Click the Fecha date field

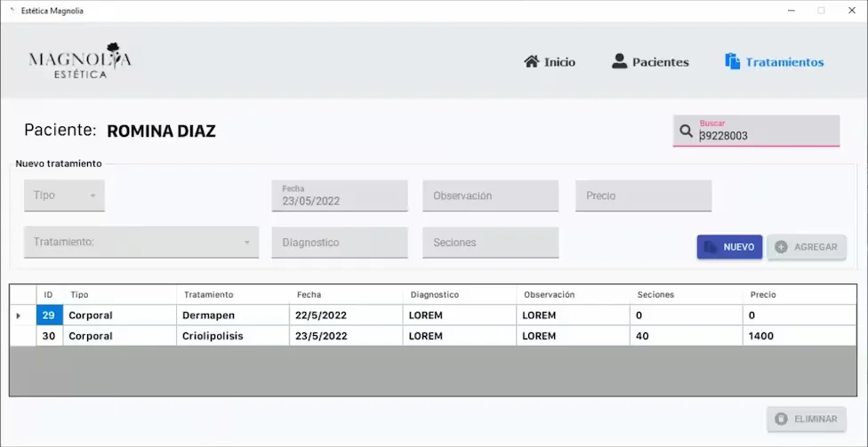(340, 196)
